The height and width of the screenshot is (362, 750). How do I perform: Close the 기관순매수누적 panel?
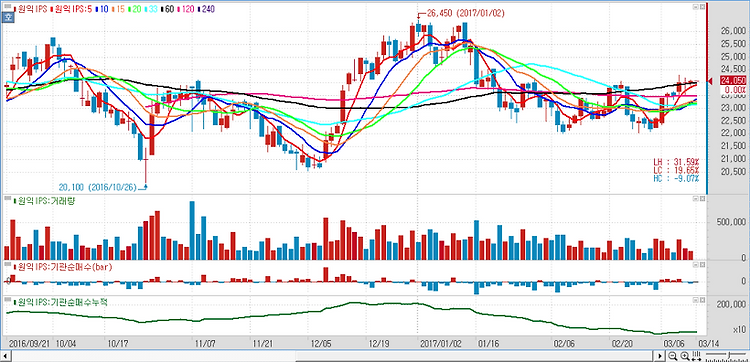[702, 300]
